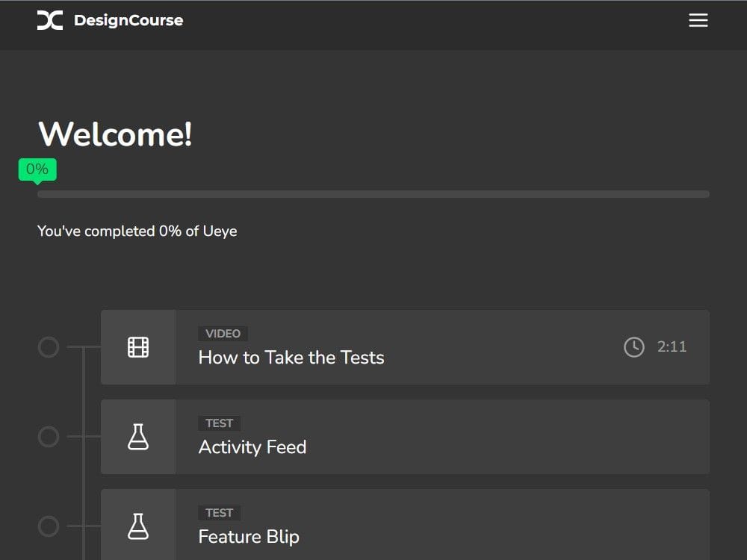Toggle the completion circle for How to Take the Tests
The image size is (747, 560).
(48, 346)
